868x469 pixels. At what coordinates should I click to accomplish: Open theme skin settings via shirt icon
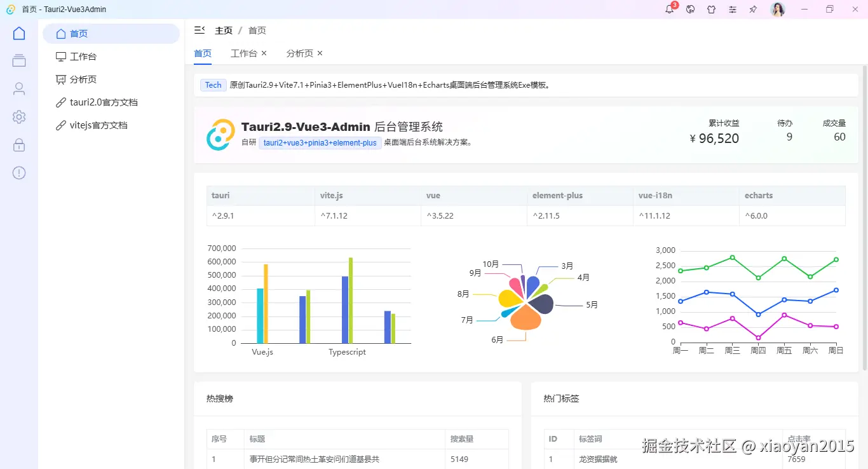[x=711, y=10]
